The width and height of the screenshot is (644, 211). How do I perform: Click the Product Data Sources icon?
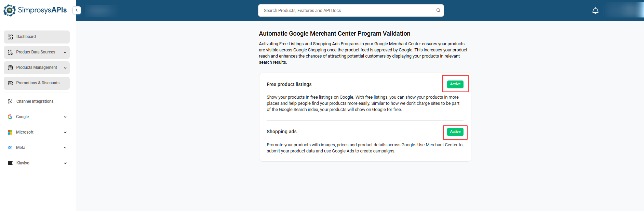click(x=10, y=52)
